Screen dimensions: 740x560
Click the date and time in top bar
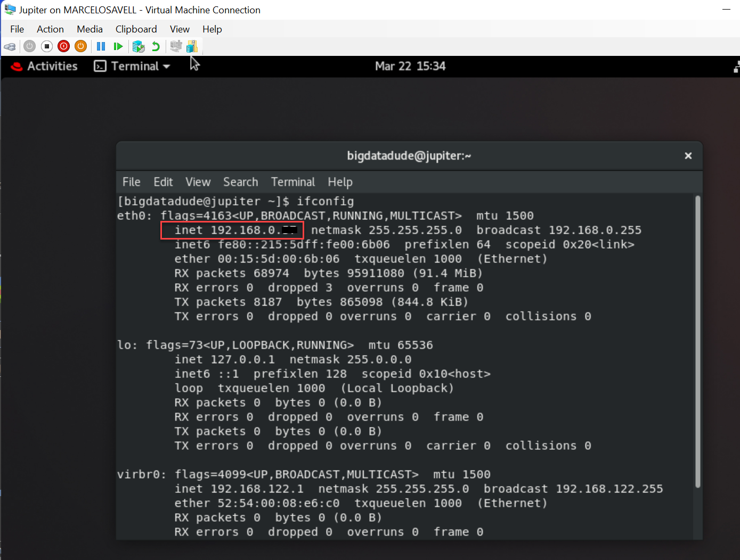pos(410,66)
